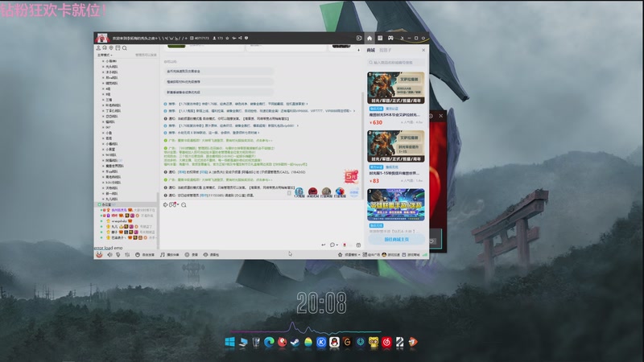Image resolution: width=644 pixels, height=362 pixels.
Task: Open the 83 yuan product thumbnail
Action: click(x=396, y=146)
